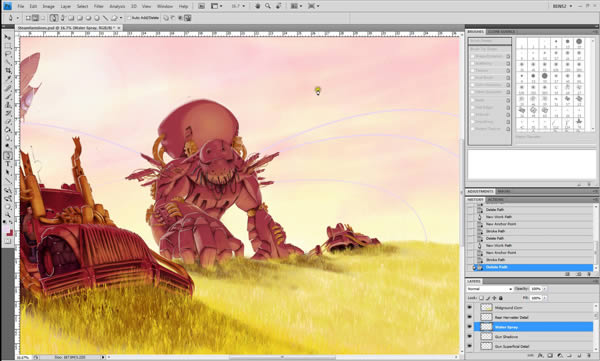Delete current state in History panel
The width and height of the screenshot is (600, 361).
coord(589,274)
